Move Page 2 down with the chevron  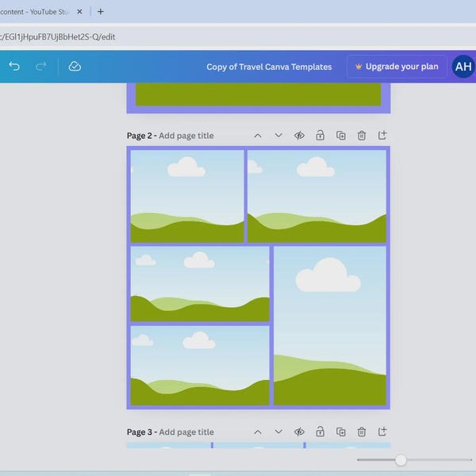tap(278, 136)
